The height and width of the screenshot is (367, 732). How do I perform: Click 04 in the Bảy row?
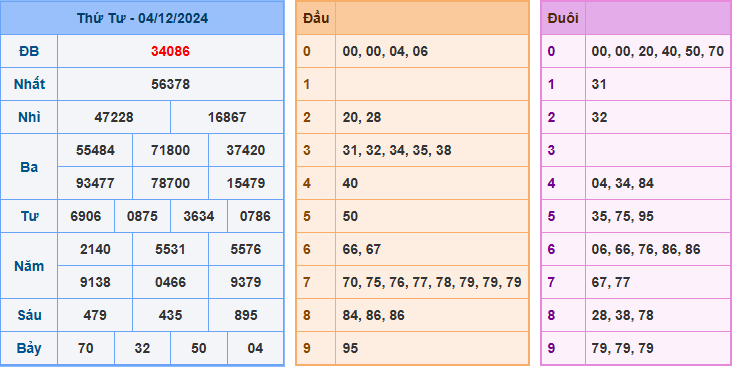(255, 348)
